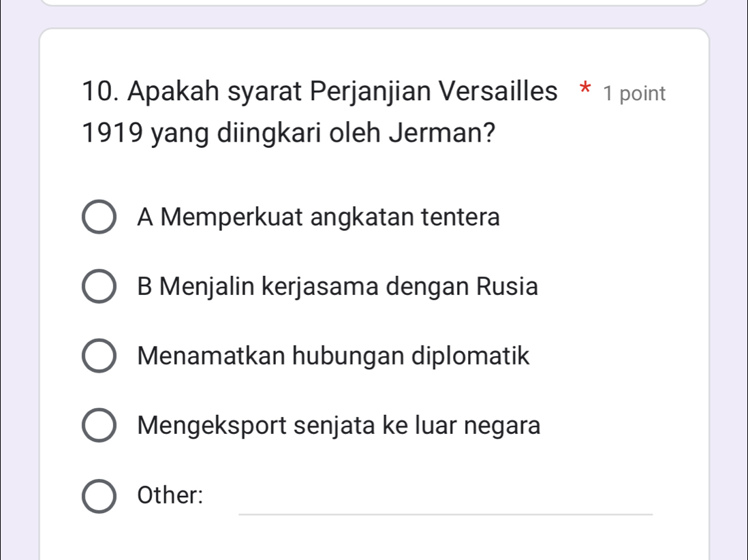The width and height of the screenshot is (748, 560).
Task: Click the question title 'Apakah syarat Perjanjian Versailles'
Action: (x=341, y=92)
